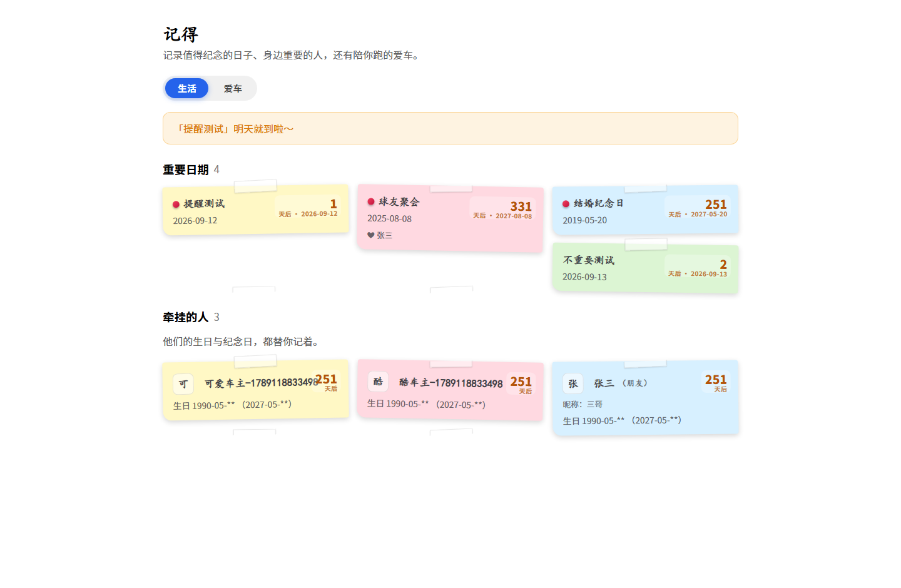Viewport: 901px width, 588px height.
Task: Click avatar 酷 on pink person card
Action: click(x=378, y=382)
